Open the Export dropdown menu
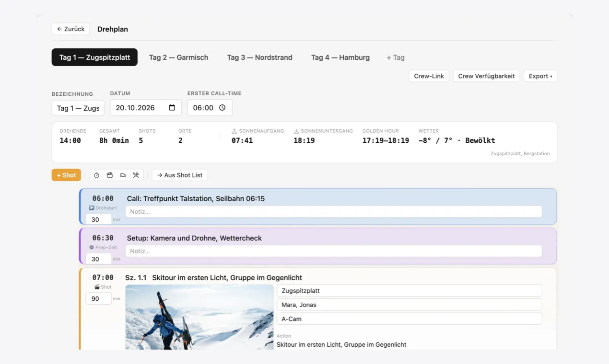The image size is (609, 364). [540, 76]
